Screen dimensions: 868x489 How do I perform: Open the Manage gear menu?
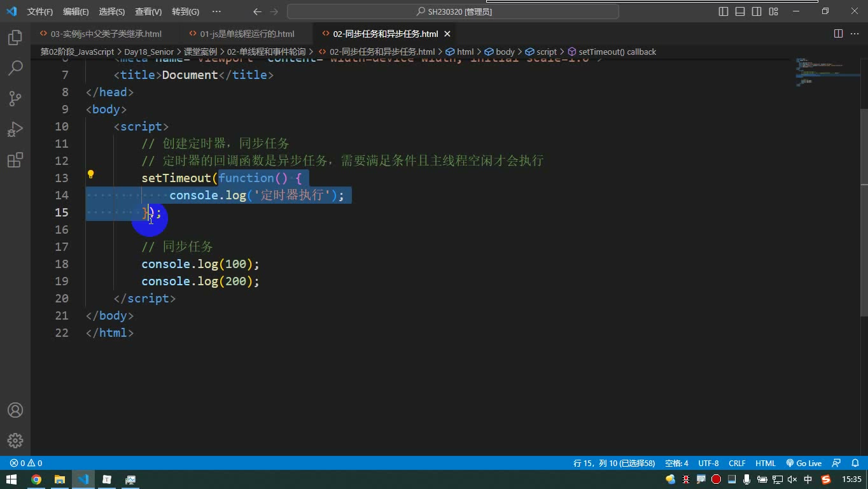[x=15, y=441]
